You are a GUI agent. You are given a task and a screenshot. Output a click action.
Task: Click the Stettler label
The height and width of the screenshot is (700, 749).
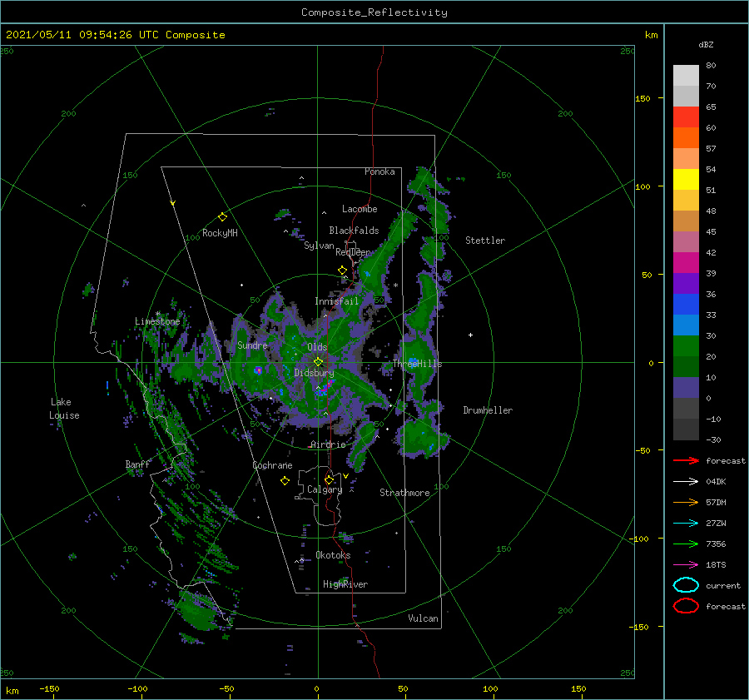coord(485,241)
